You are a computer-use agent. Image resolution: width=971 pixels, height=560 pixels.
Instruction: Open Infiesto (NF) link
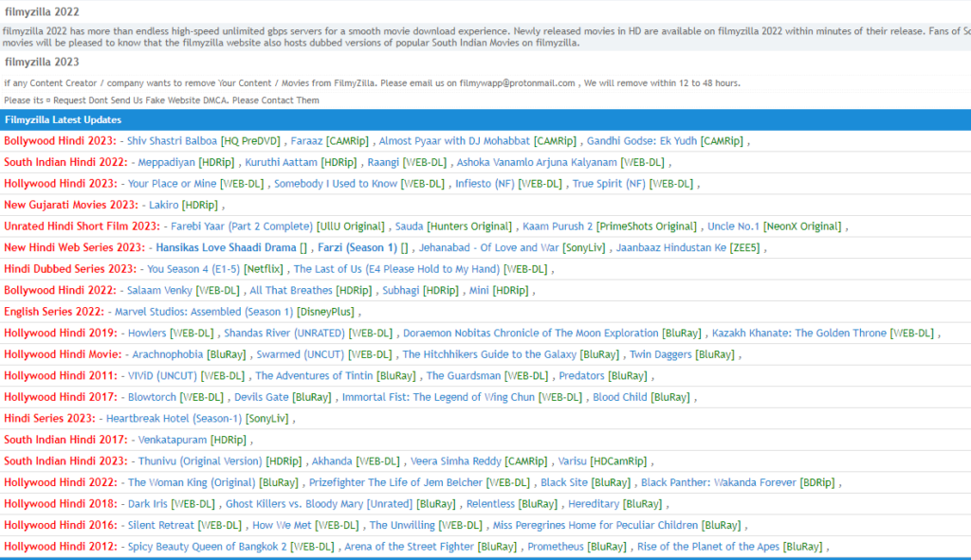pos(485,184)
